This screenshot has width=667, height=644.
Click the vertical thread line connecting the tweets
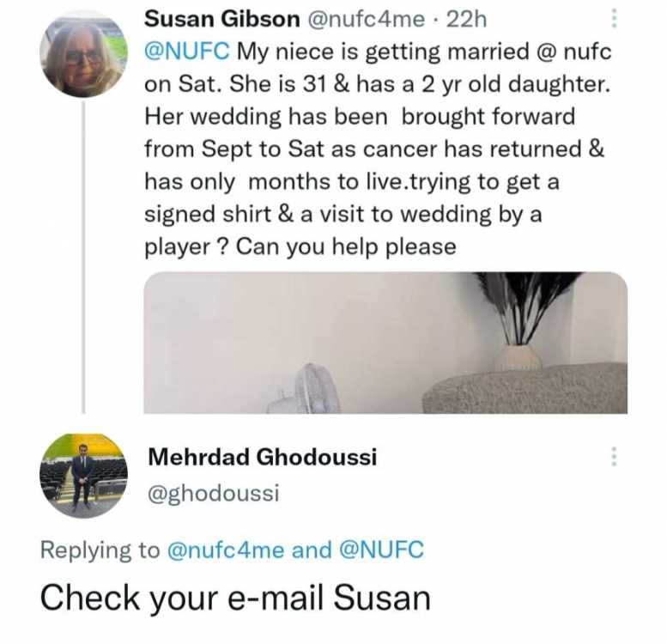click(83, 258)
